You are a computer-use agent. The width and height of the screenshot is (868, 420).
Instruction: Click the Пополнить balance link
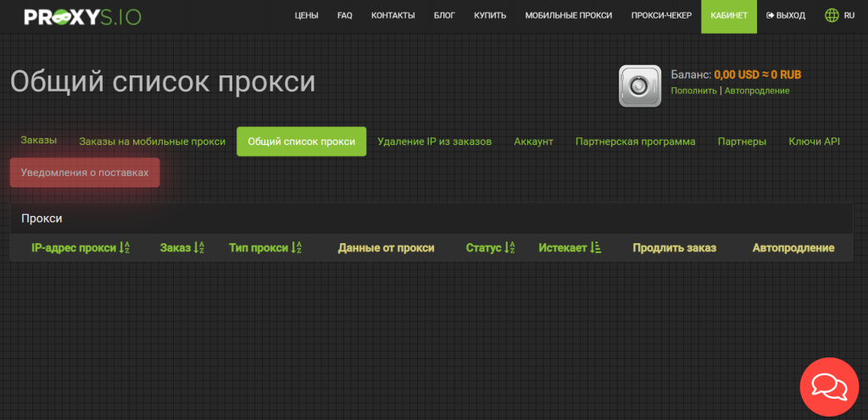click(693, 91)
